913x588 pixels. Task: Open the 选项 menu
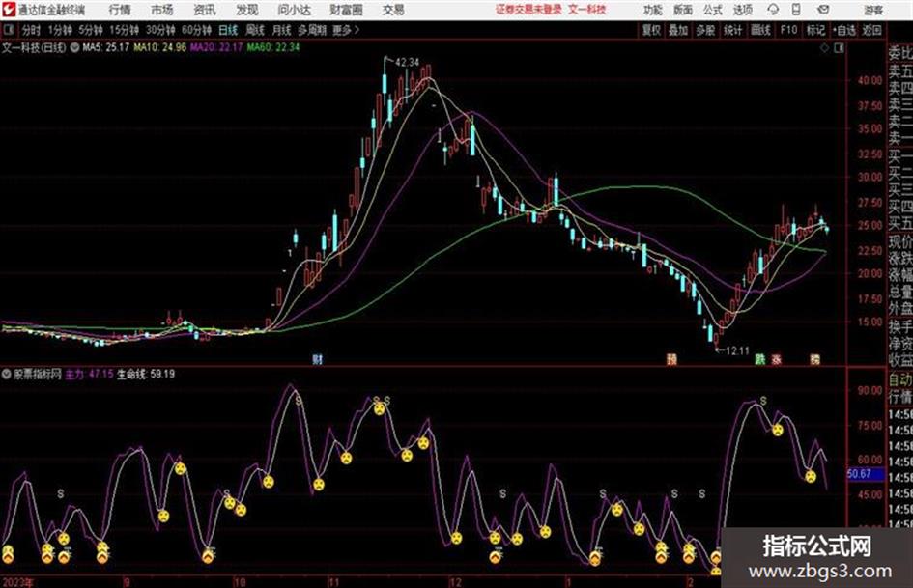[x=742, y=10]
